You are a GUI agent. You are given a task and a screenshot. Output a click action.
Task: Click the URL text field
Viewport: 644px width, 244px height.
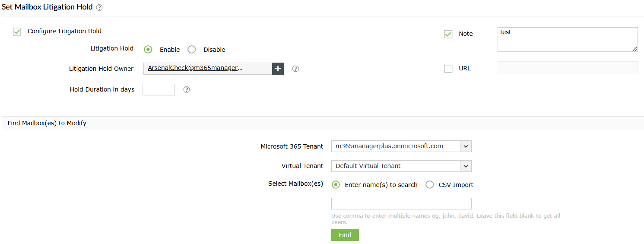pyautogui.click(x=567, y=67)
